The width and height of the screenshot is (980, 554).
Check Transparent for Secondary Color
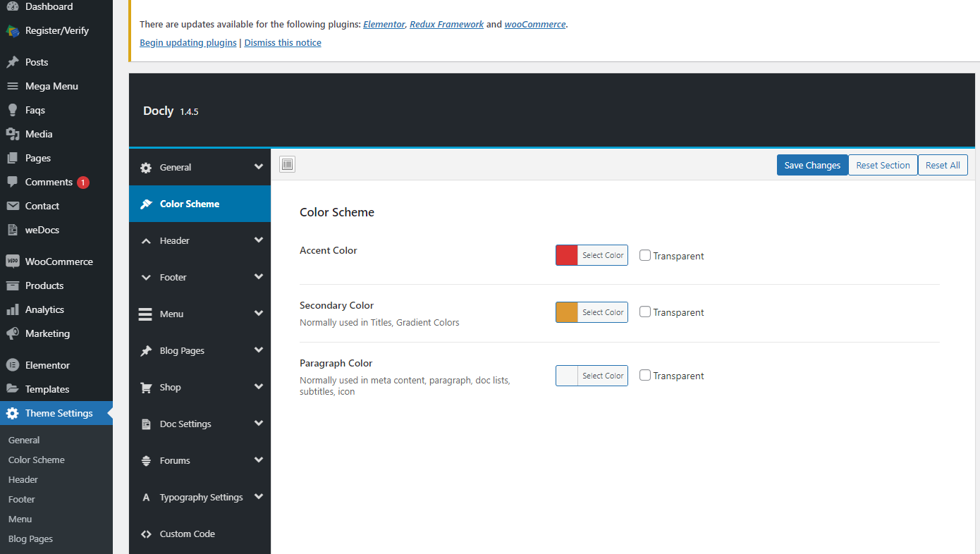(x=645, y=312)
